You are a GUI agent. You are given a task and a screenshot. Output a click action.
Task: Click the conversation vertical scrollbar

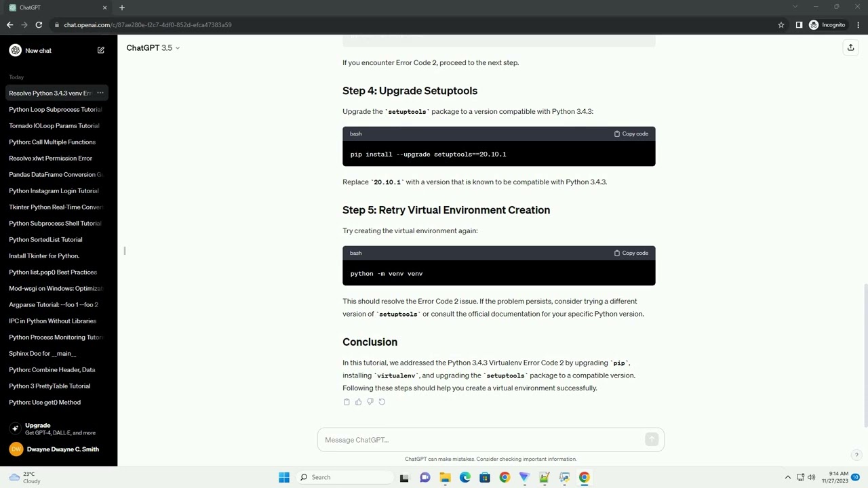point(865,356)
